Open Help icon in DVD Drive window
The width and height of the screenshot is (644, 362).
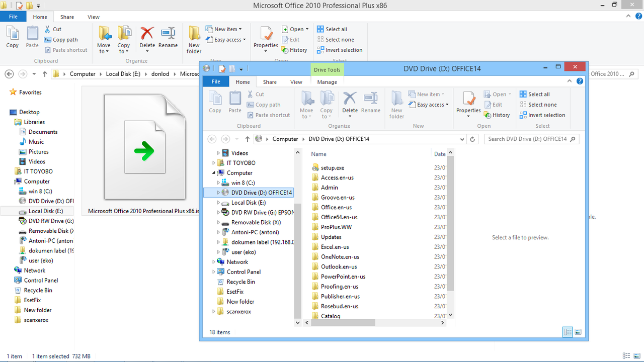580,81
